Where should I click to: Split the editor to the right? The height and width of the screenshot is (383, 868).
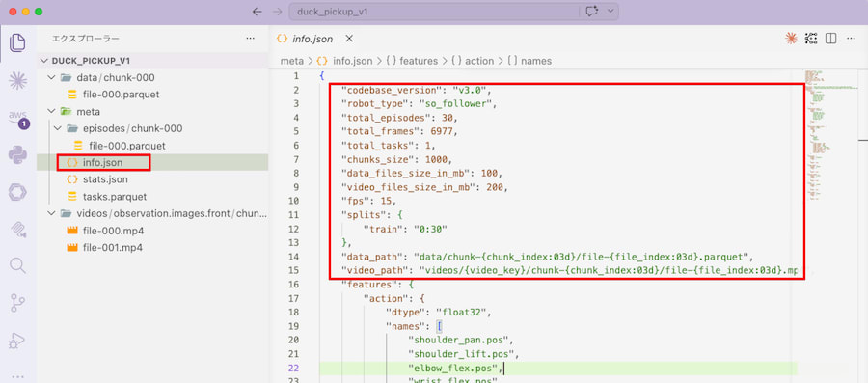coord(831,39)
